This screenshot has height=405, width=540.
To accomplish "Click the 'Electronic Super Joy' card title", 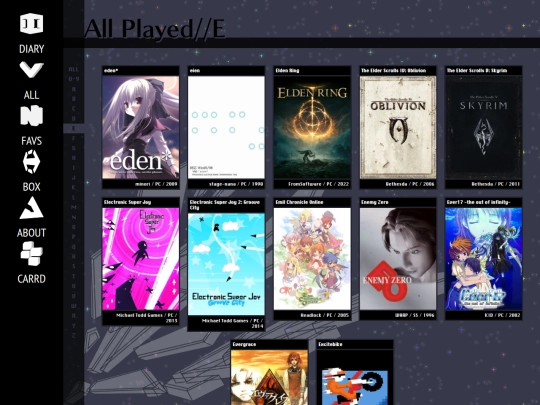I will coord(127,202).
